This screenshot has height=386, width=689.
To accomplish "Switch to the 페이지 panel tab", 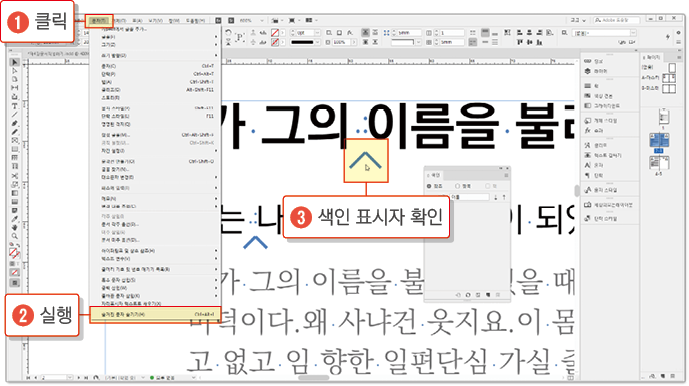I will click(x=652, y=58).
